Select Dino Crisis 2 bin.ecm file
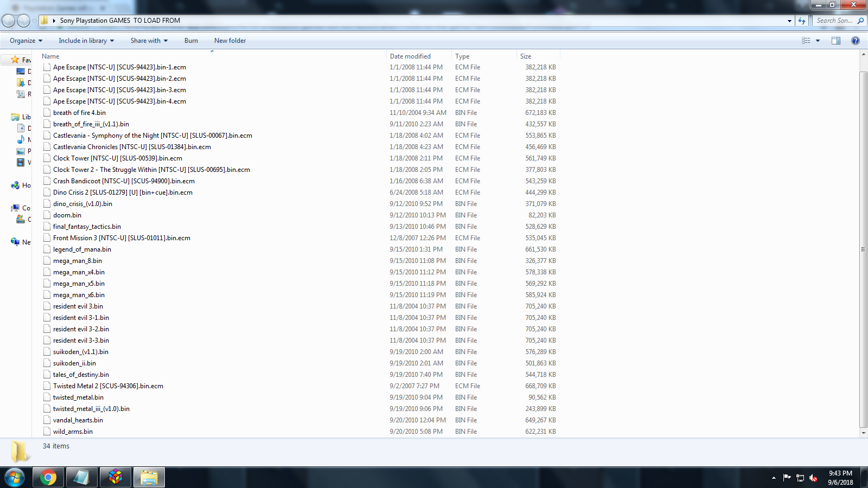Image resolution: width=868 pixels, height=488 pixels. (x=123, y=192)
